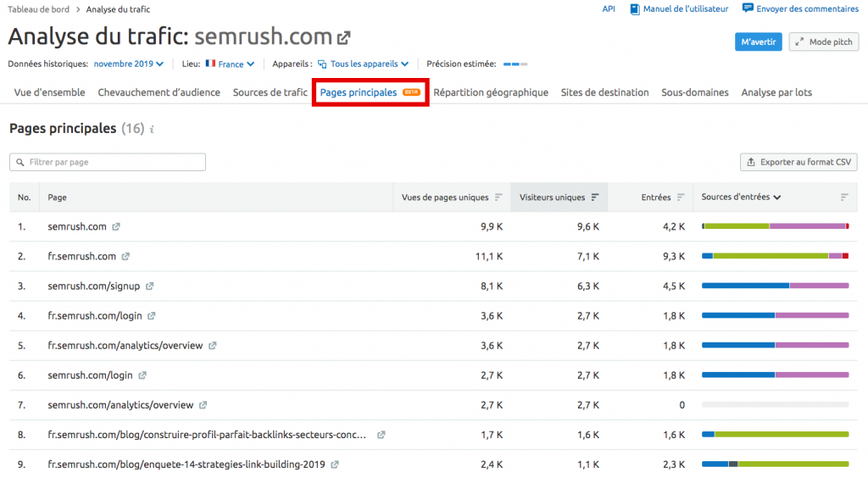This screenshot has height=478, width=868.
Task: Click the No. column header
Action: [25, 197]
